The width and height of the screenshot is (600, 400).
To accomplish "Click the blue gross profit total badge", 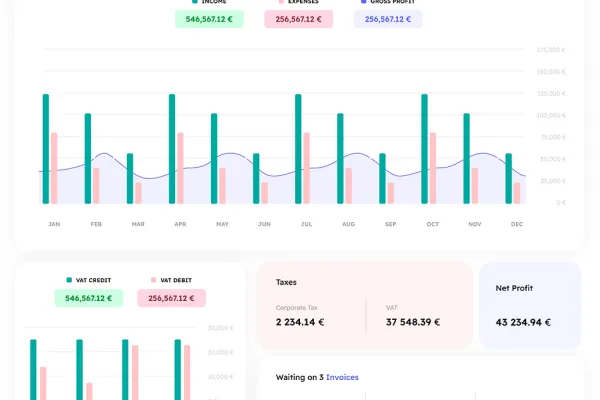I will click(x=388, y=19).
